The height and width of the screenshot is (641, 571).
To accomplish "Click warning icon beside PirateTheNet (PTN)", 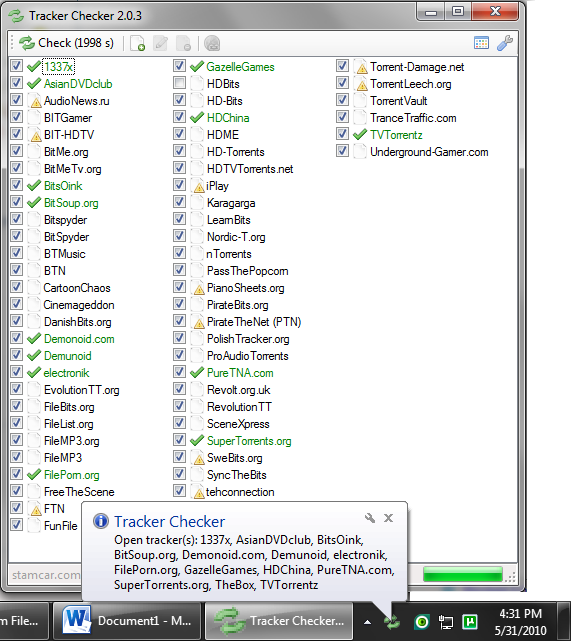I will 199,323.
